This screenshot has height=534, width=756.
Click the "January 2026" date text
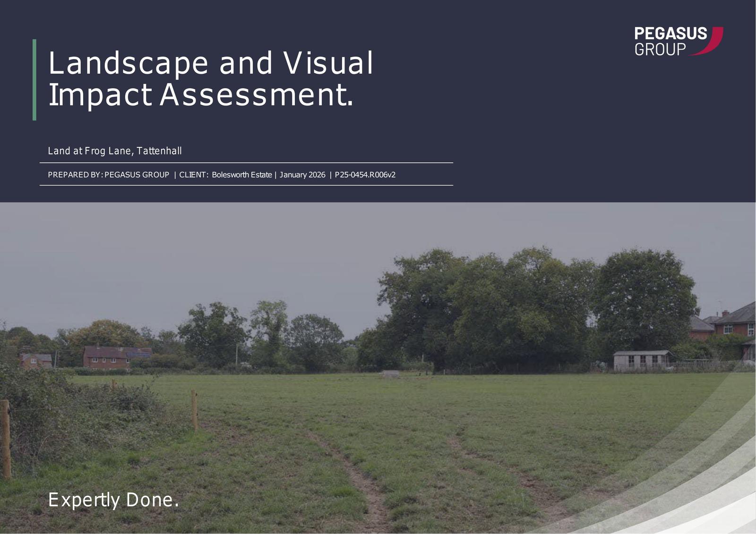point(302,175)
